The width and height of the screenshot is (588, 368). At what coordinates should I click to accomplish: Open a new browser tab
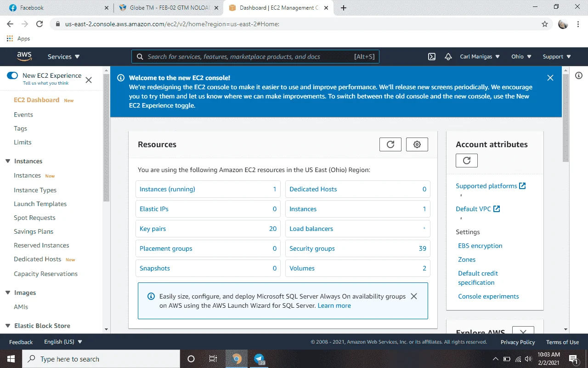click(344, 8)
